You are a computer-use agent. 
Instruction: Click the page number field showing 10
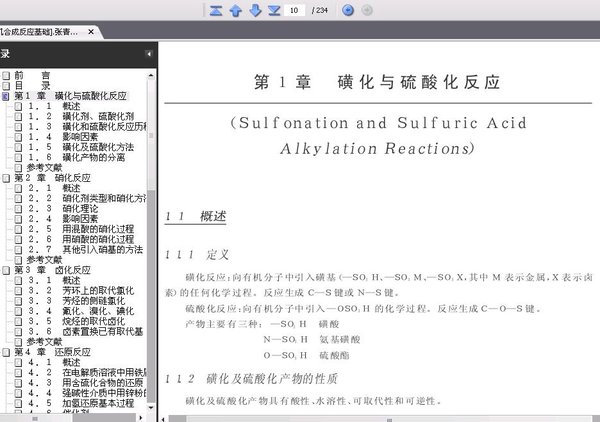(294, 10)
